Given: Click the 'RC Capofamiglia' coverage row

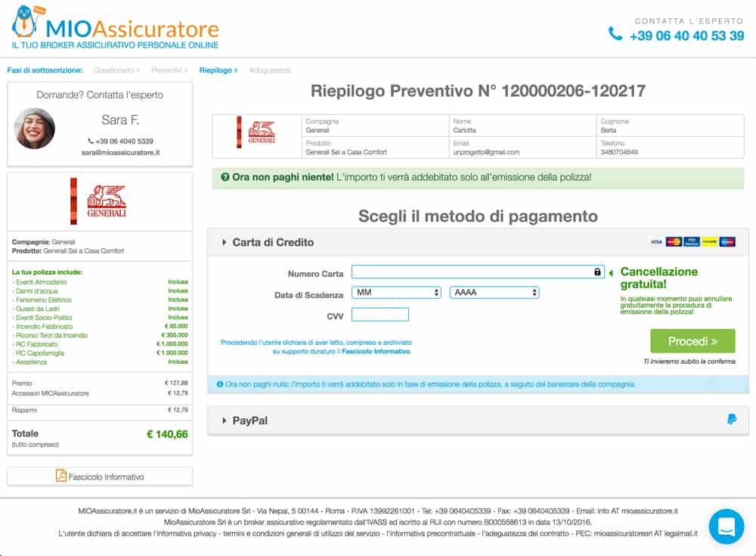Looking at the screenshot, I should point(100,353).
